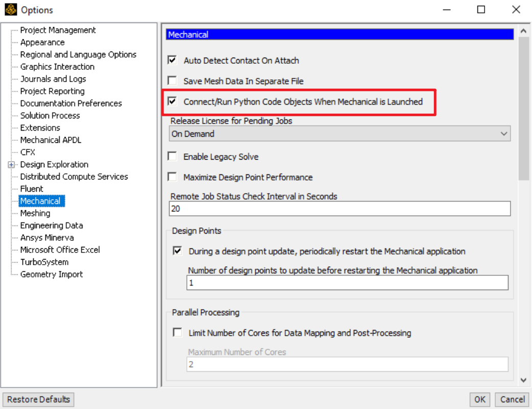Open CFX options
This screenshot has width=532, height=409.
(x=28, y=152)
